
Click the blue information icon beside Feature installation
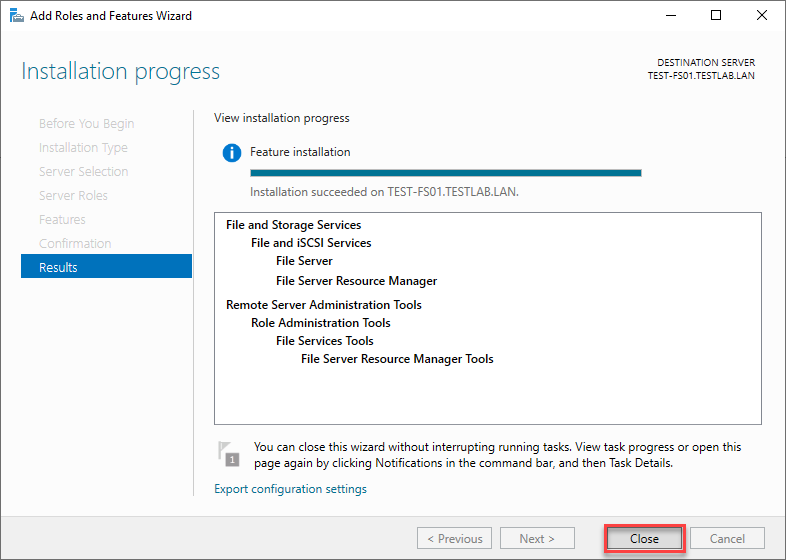(232, 152)
